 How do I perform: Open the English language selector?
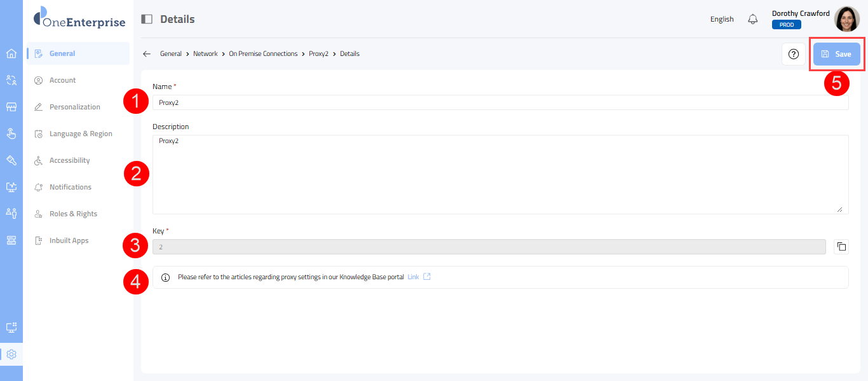(722, 19)
